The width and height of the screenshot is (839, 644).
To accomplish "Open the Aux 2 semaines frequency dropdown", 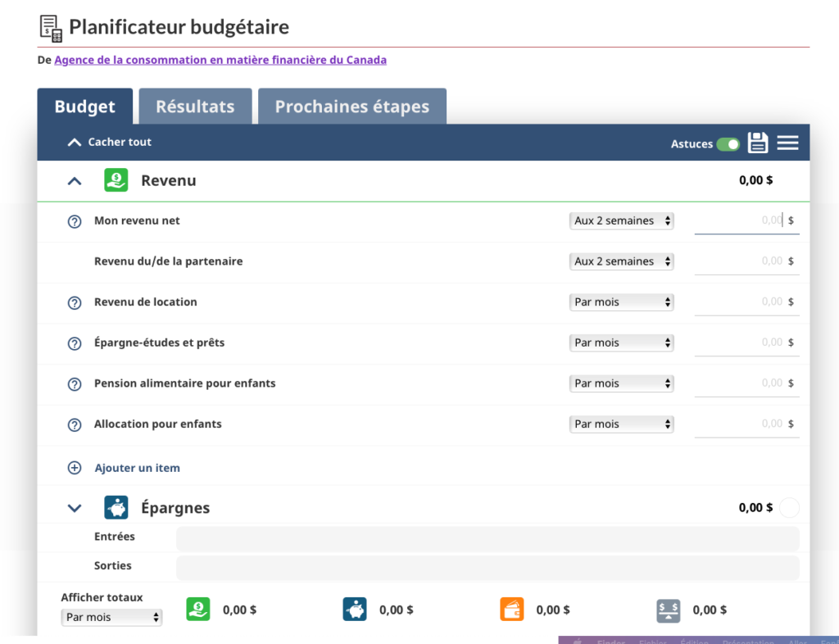I will point(621,220).
